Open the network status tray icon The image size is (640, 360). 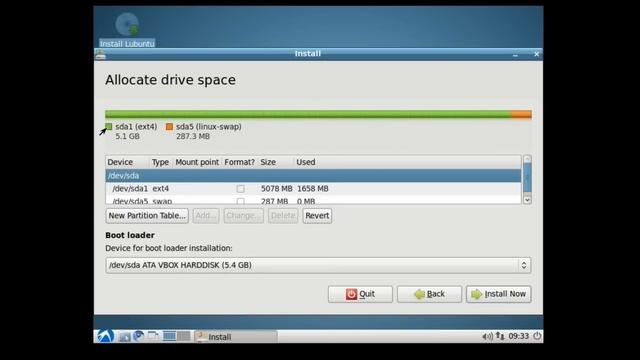point(500,336)
